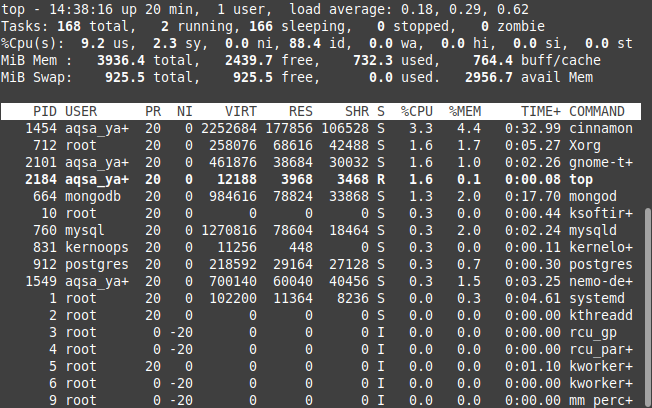Click the 1270816 VIRT value for mysqld
The image size is (652, 408).
(229, 230)
